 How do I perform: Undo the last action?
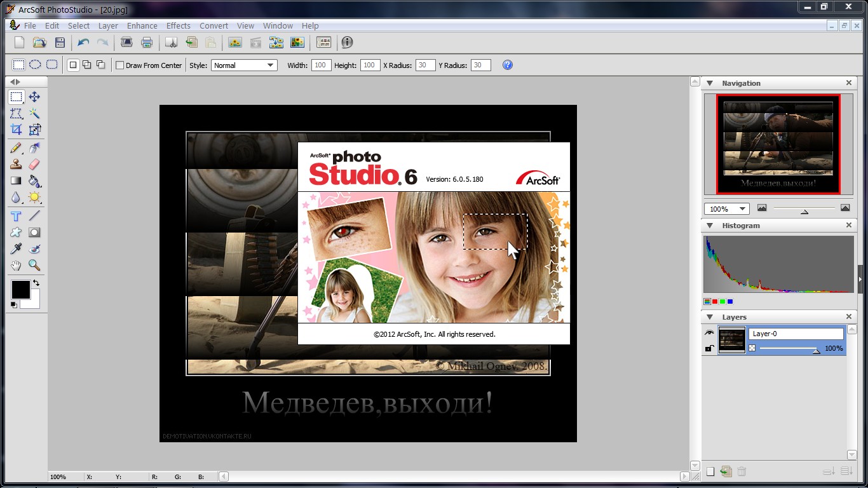pos(83,43)
